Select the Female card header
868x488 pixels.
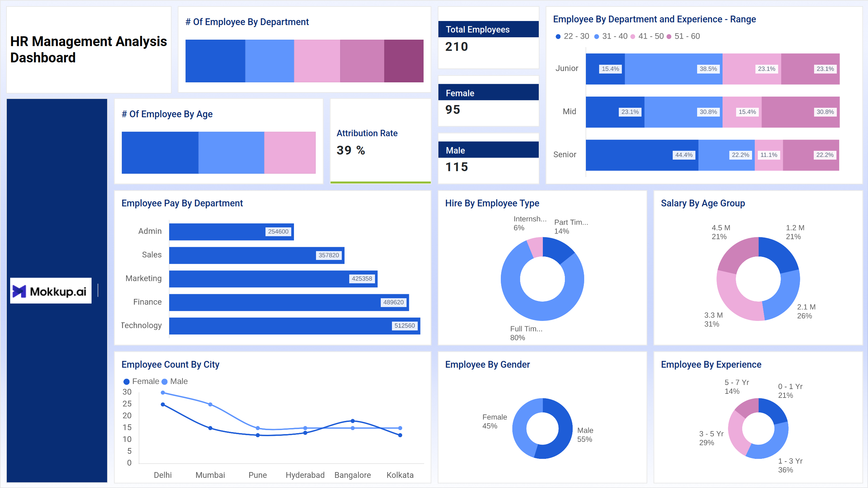click(488, 93)
